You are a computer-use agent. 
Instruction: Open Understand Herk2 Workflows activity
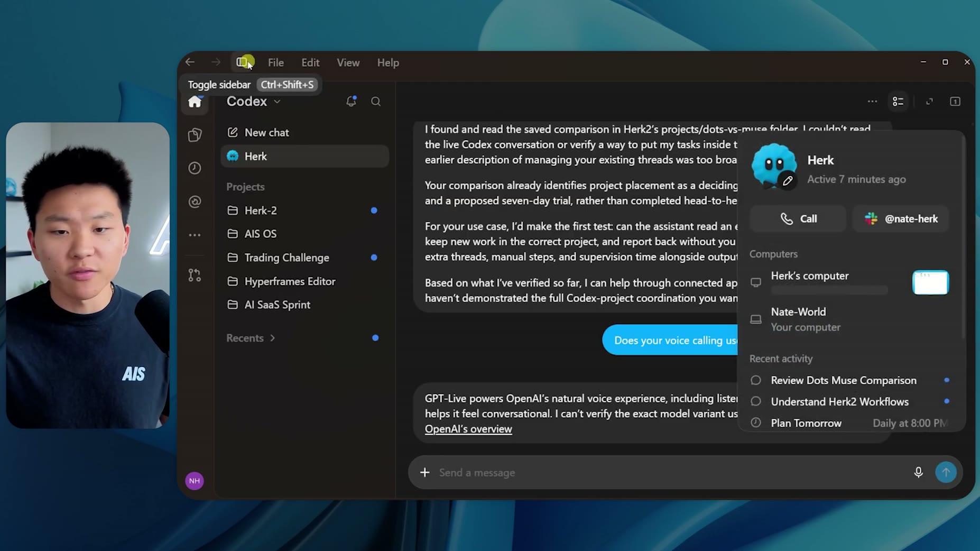849,402
